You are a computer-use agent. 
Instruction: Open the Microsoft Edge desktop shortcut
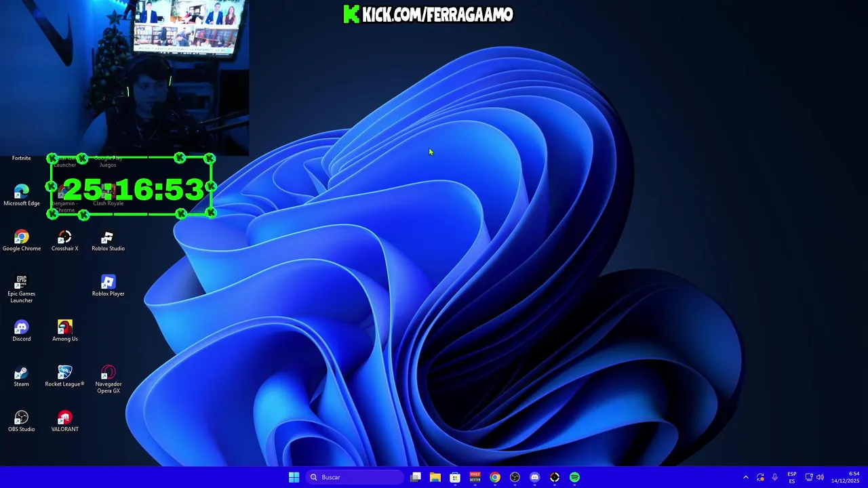(x=22, y=195)
